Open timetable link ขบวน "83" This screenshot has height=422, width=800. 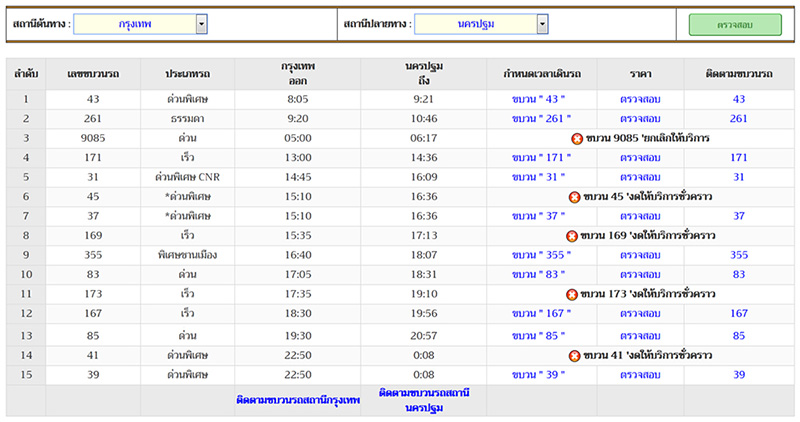pyautogui.click(x=540, y=274)
